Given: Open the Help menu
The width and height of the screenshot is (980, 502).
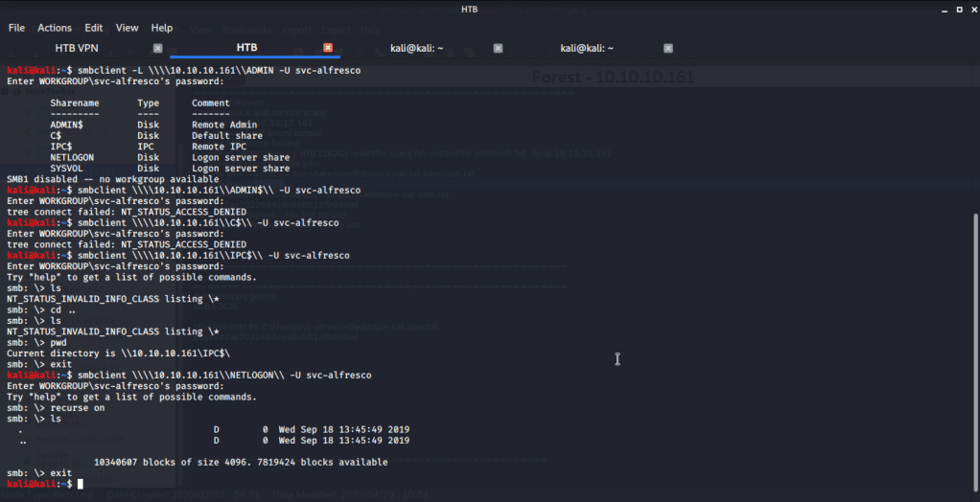Looking at the screenshot, I should coord(162,28).
